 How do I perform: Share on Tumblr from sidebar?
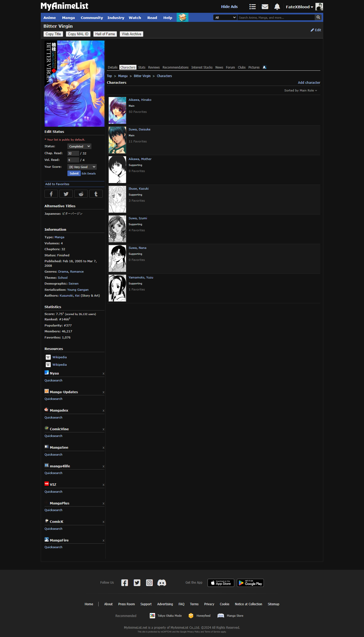pos(96,194)
